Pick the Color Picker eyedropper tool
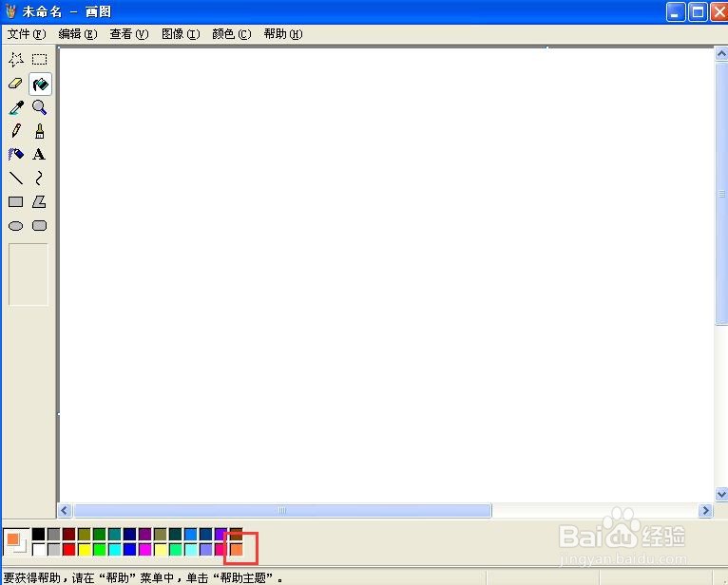This screenshot has width=728, height=585. click(16, 107)
